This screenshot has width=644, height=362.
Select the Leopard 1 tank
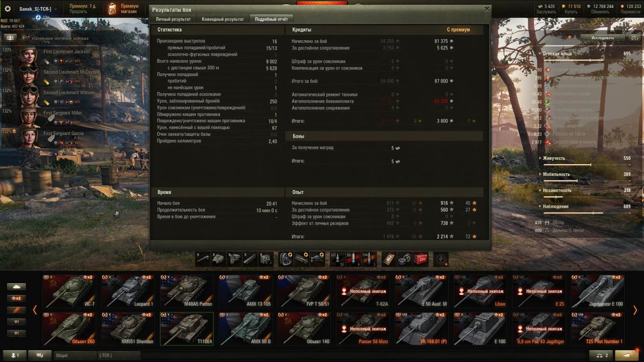point(128,291)
